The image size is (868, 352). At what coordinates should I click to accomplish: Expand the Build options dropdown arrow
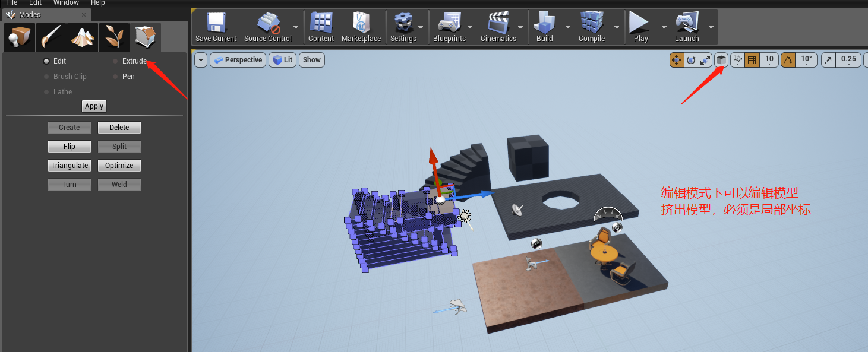567,27
